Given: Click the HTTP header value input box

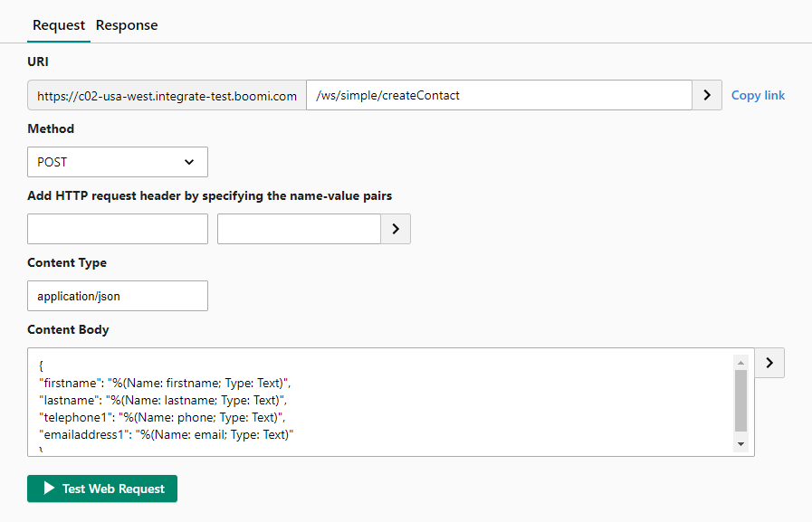Looking at the screenshot, I should point(299,228).
